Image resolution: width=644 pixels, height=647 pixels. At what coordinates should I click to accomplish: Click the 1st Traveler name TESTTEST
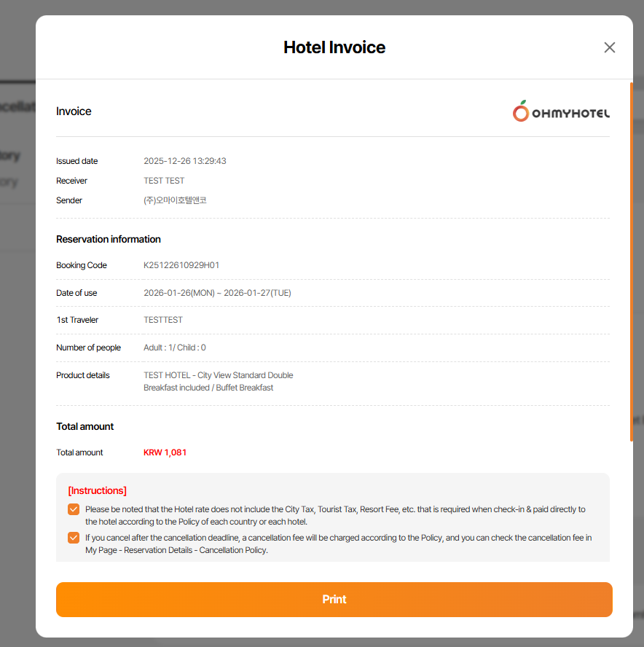[163, 320]
